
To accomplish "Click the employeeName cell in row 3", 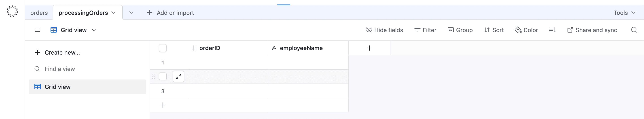I will click(x=308, y=91).
